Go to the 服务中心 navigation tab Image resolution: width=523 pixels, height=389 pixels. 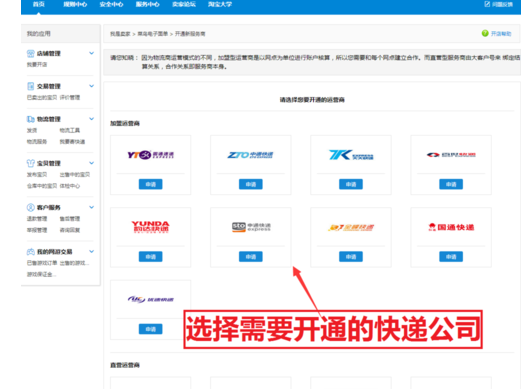point(147,4)
